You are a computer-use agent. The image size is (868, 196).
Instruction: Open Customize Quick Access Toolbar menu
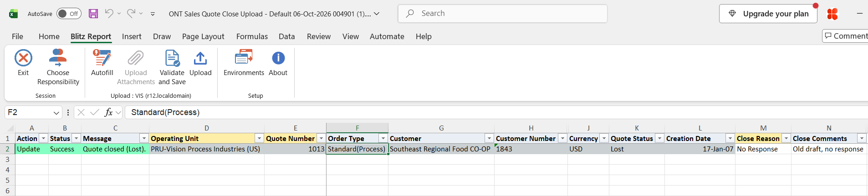153,14
